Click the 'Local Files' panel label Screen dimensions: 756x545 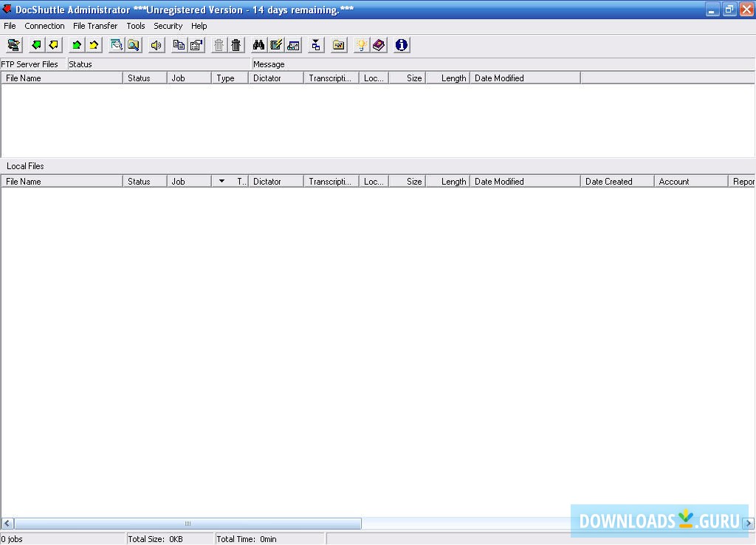(x=25, y=166)
